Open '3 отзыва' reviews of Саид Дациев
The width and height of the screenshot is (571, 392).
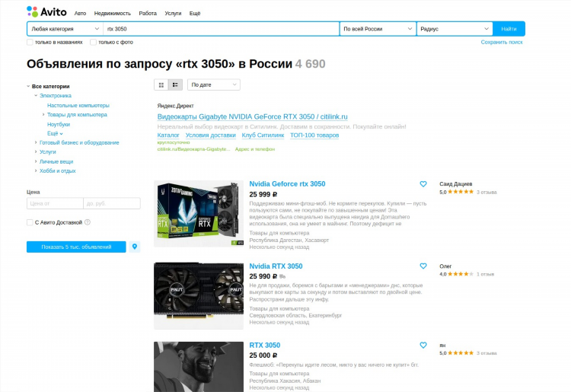point(486,192)
